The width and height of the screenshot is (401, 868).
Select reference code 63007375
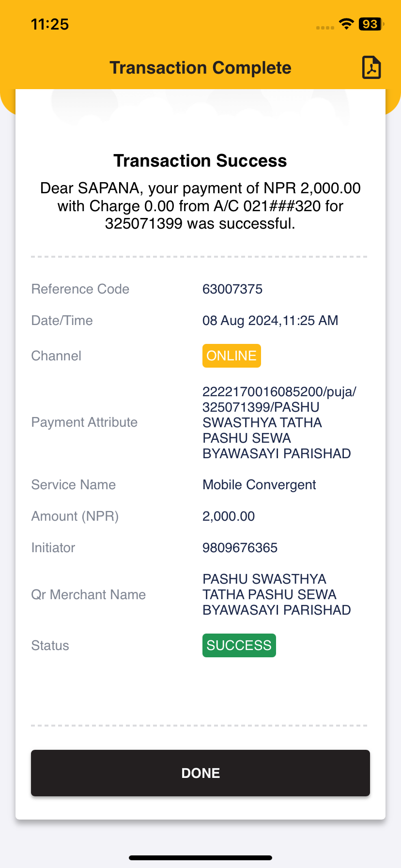tap(232, 289)
